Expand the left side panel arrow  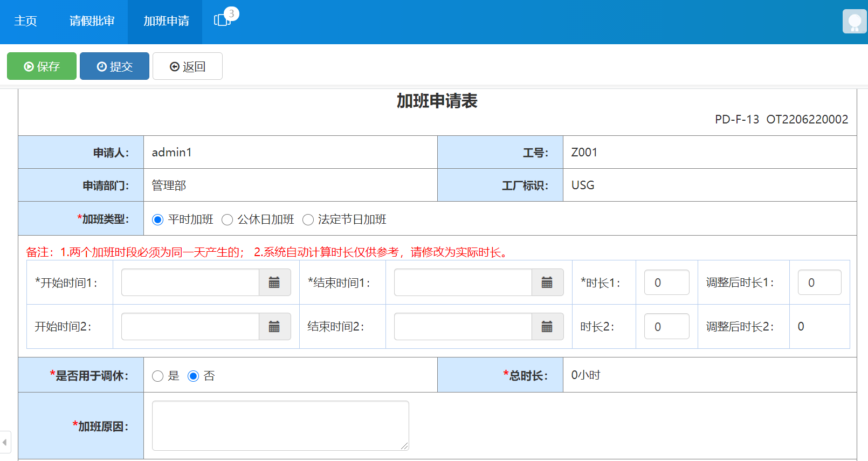[5, 442]
